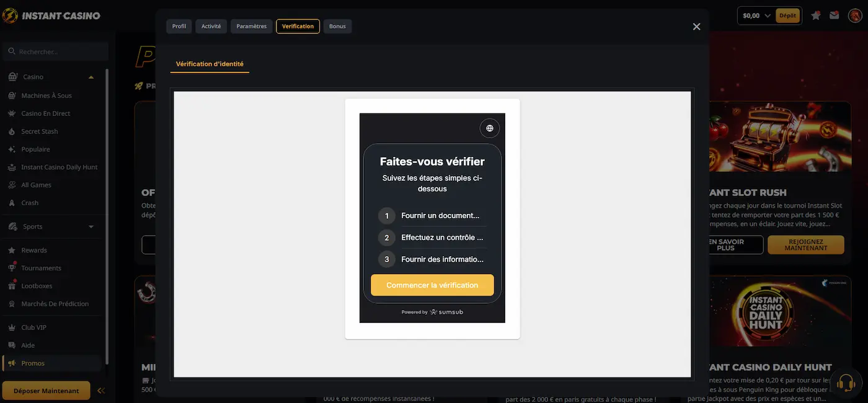The image size is (868, 403).
Task: Open the user avatar in header
Action: click(855, 15)
